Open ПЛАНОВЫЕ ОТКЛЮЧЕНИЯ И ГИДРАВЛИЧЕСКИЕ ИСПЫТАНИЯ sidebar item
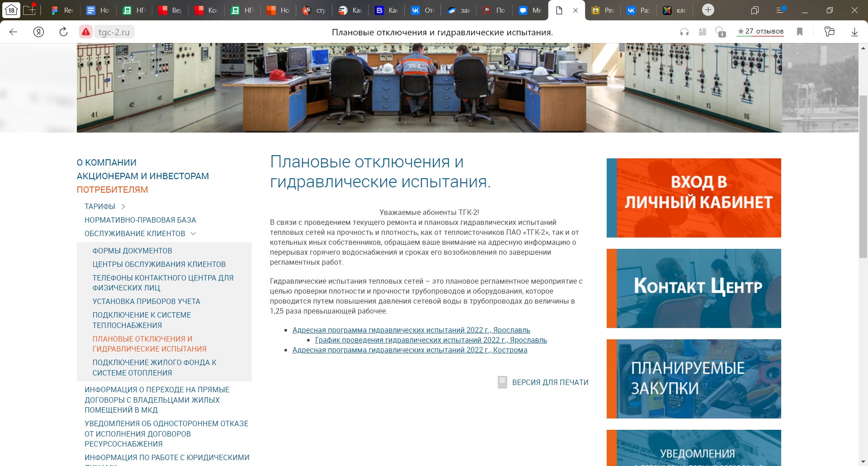 pyautogui.click(x=150, y=344)
